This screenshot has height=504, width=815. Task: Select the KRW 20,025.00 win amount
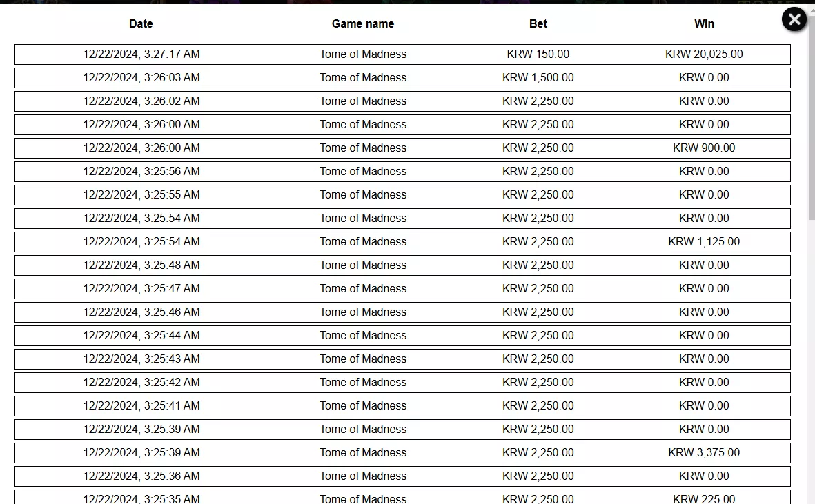click(704, 54)
